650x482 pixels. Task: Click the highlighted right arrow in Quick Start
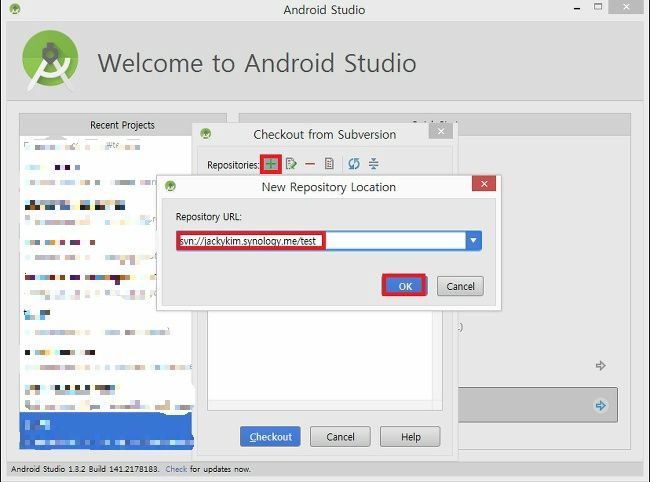click(x=600, y=405)
